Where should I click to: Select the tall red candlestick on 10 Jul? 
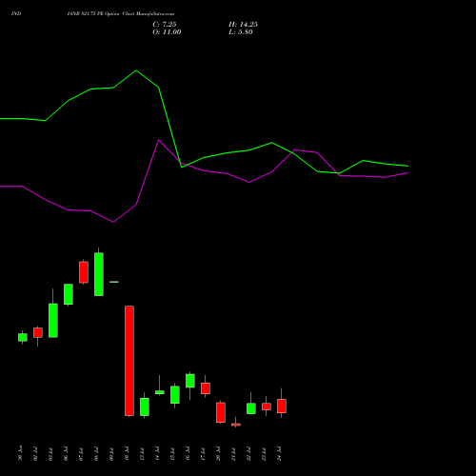point(129,361)
